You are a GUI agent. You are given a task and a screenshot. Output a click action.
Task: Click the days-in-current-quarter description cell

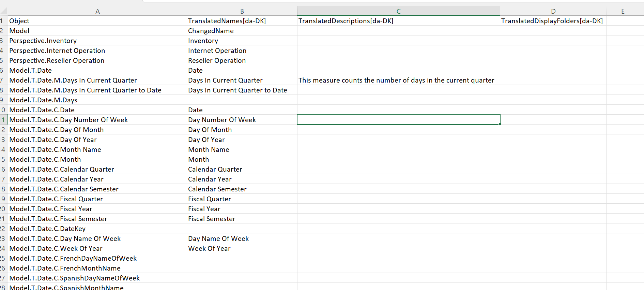click(x=396, y=80)
